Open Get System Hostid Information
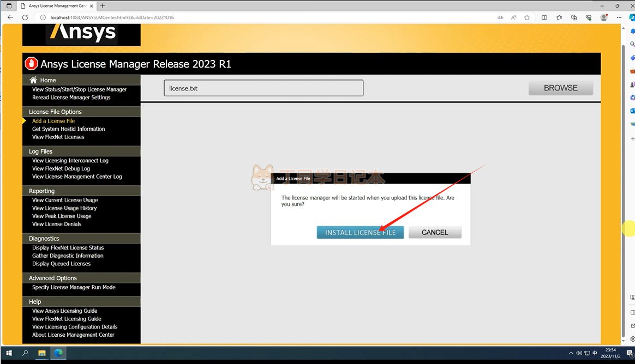The width and height of the screenshot is (635, 364). click(68, 129)
